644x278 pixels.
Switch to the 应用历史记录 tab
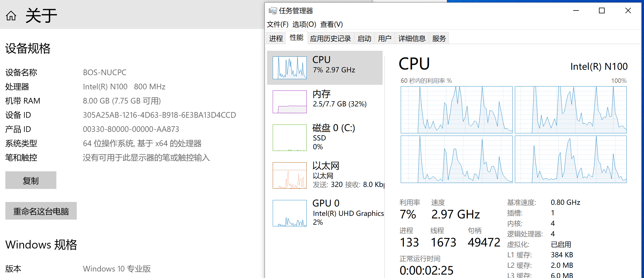click(330, 38)
